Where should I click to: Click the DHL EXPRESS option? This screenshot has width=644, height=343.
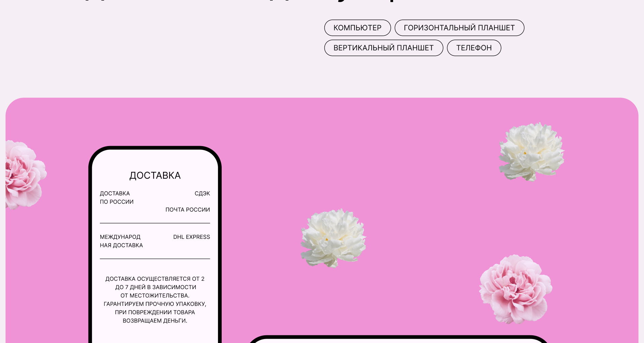pyautogui.click(x=192, y=237)
